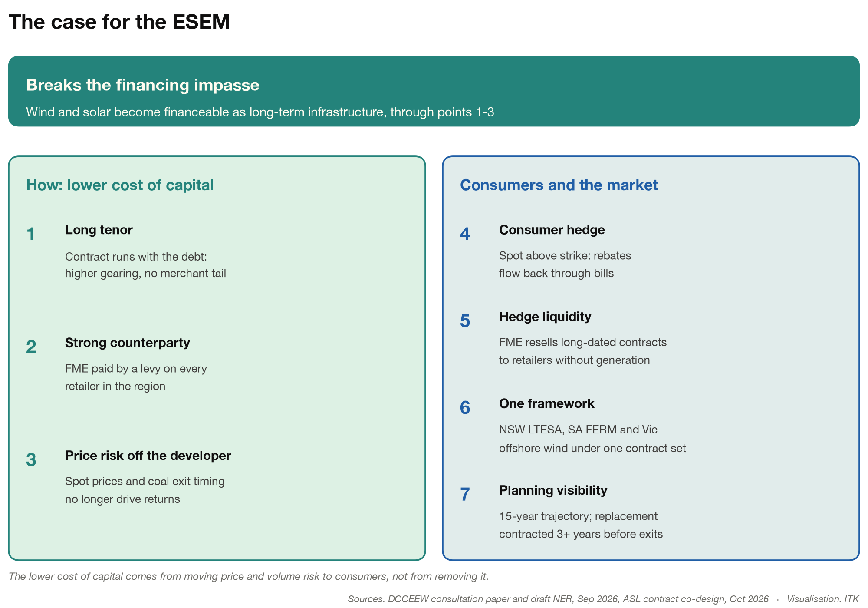Click 'Spot above strike: rebates' description

pos(565,264)
